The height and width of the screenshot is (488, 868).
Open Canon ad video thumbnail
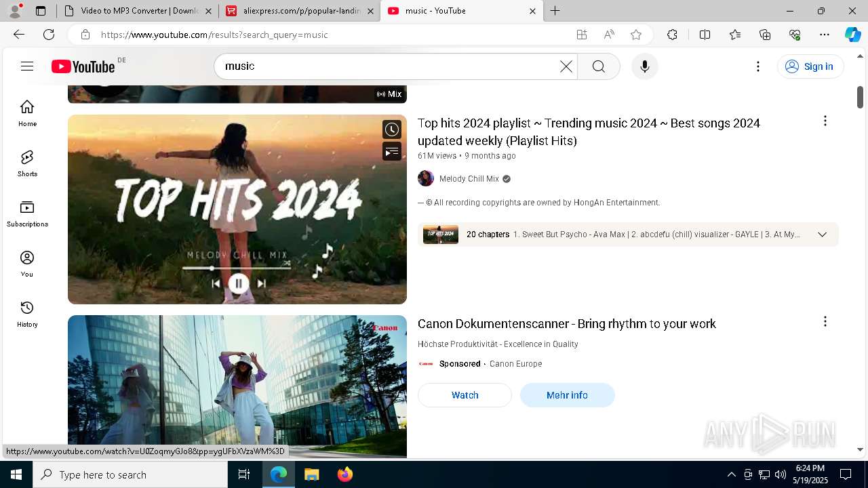coord(237,386)
